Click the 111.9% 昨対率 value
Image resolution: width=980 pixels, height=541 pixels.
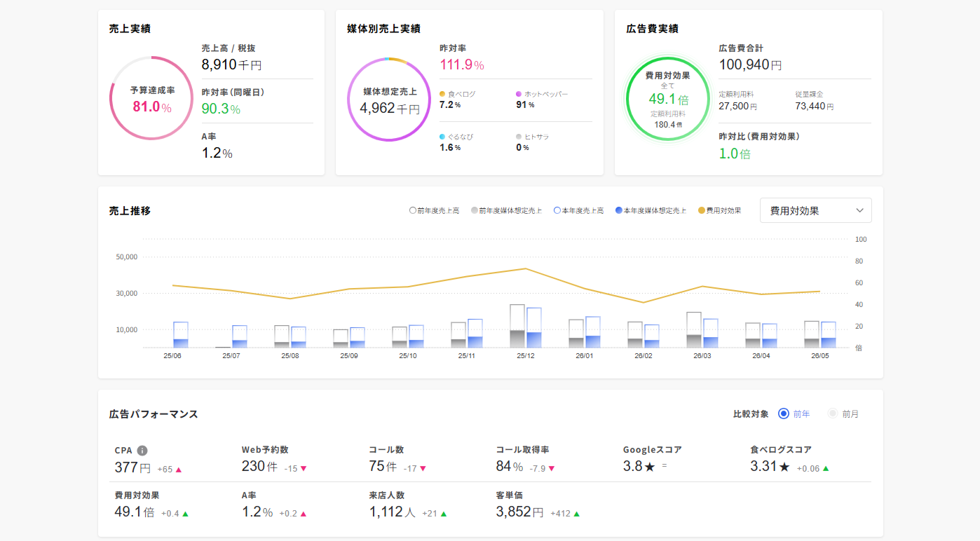462,65
